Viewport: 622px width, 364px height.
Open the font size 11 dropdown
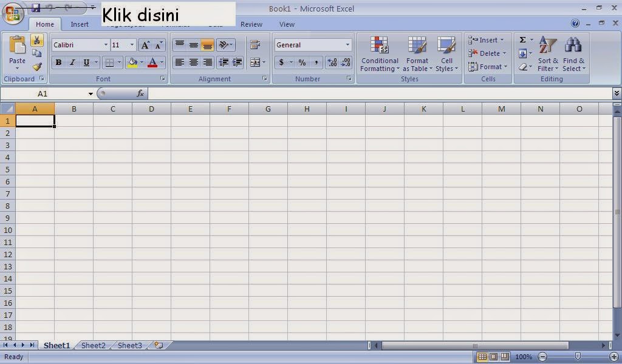(x=132, y=45)
